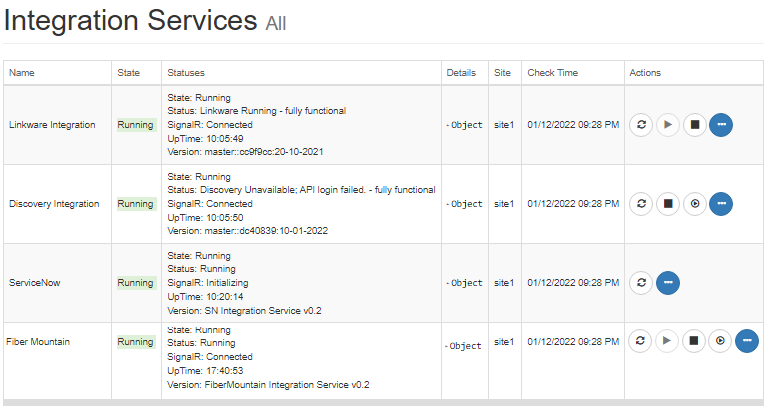The width and height of the screenshot is (767, 408).
Task: Refresh the Discovery Integration service
Action: pos(641,204)
